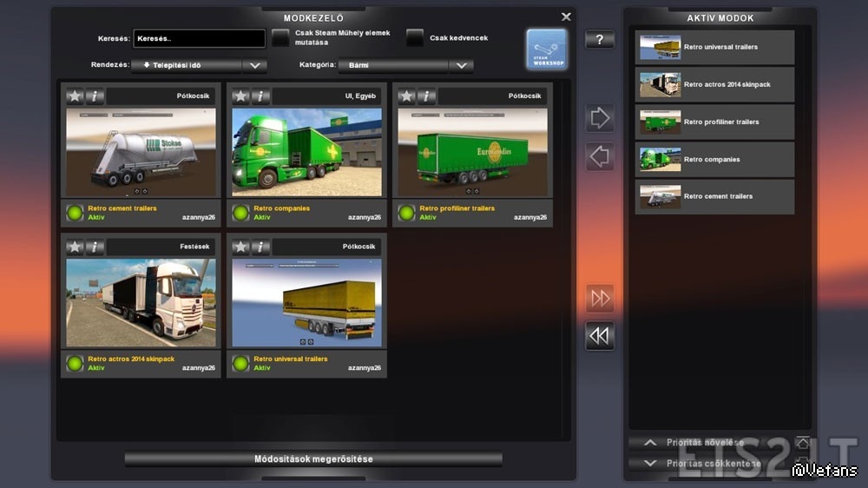Image resolution: width=868 pixels, height=488 pixels.
Task: Click Retro companies green truck thumbnail
Action: (x=307, y=152)
